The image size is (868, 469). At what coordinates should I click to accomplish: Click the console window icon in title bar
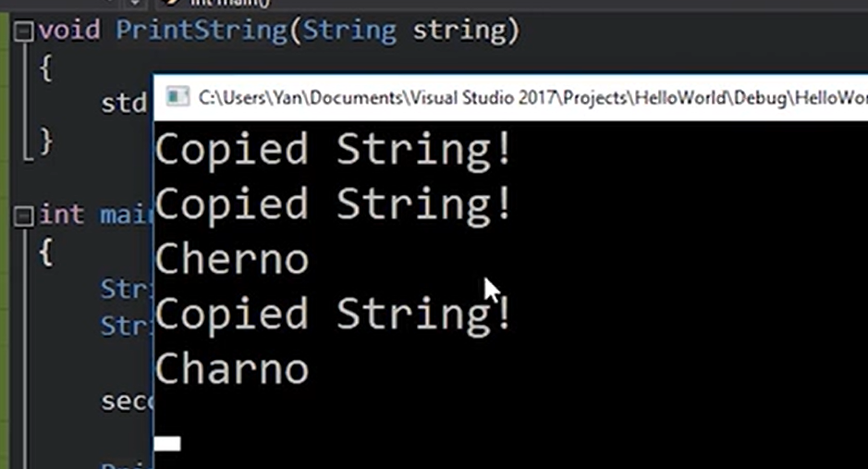coord(177,97)
